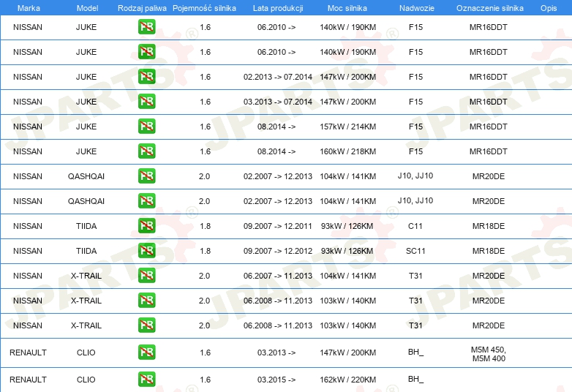Click 147kW / 200KM in the CLIO row
The height and width of the screenshot is (392, 572).
click(x=347, y=353)
